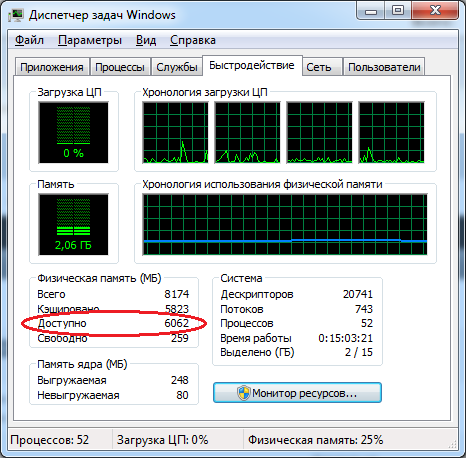Click the shield icon on Монитор ресурсов button
Screen dimensions: 466x462
pos(244,393)
